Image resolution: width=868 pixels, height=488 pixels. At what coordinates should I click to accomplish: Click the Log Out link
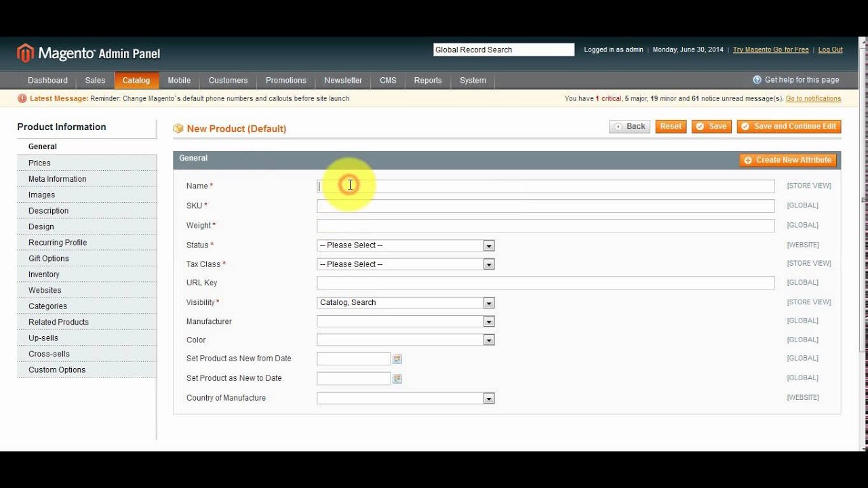[x=830, y=49]
